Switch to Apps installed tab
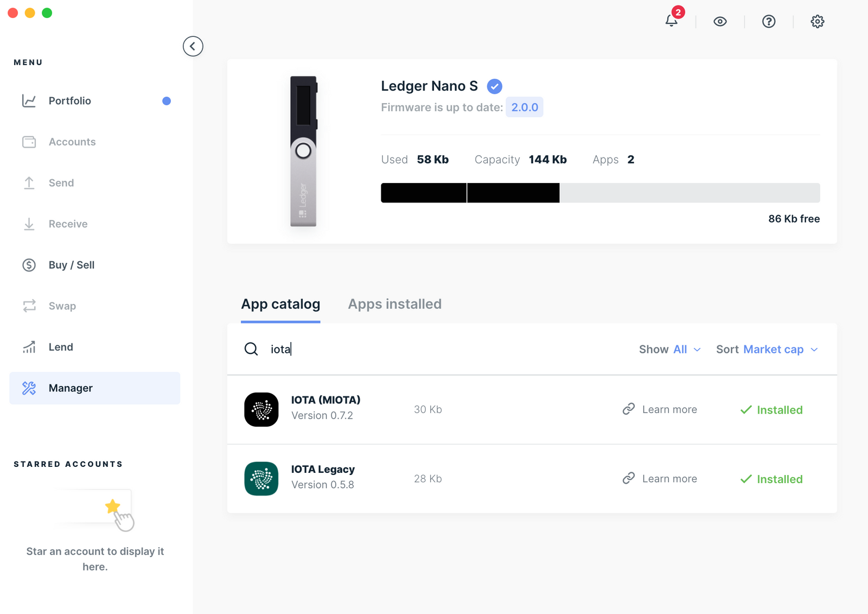Screen dimensions: 868x614 [395, 304]
